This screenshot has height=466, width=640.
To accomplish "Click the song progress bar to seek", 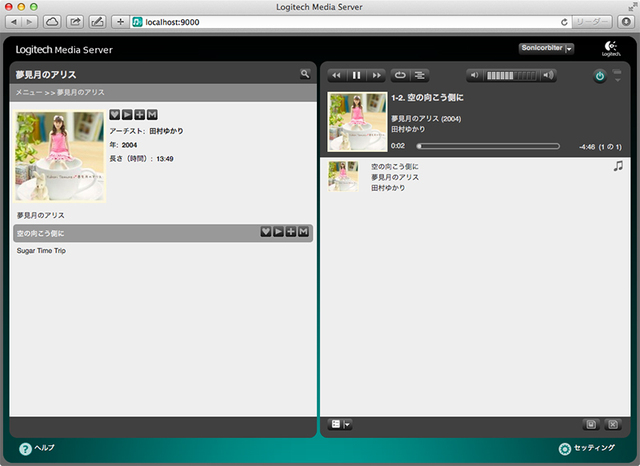I will coord(488,146).
